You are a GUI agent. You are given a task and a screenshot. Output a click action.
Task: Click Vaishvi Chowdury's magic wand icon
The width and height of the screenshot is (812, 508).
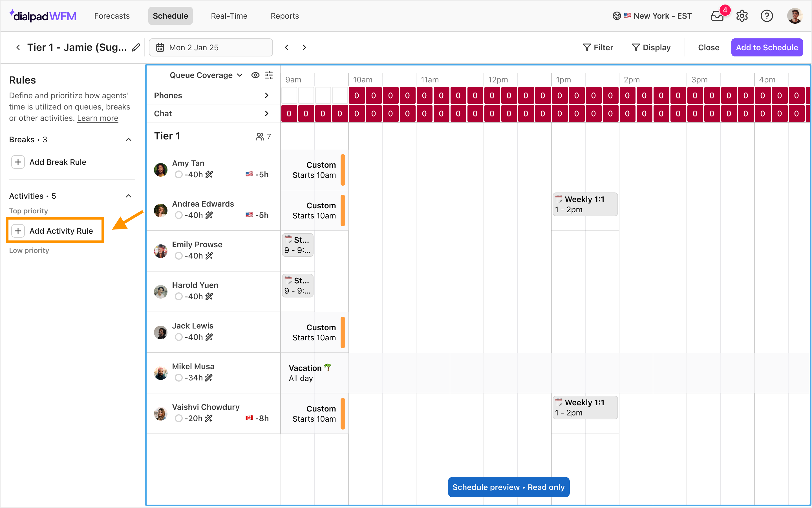[x=209, y=418]
